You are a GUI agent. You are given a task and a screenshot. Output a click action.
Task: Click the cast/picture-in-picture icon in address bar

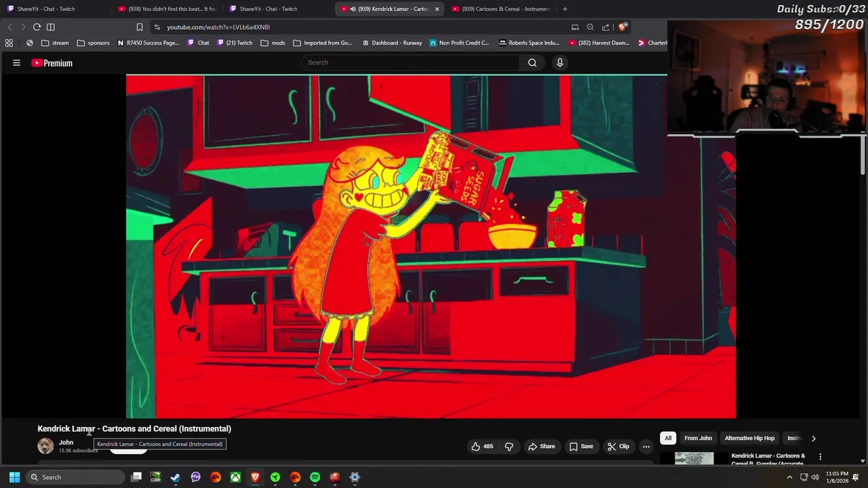click(575, 27)
